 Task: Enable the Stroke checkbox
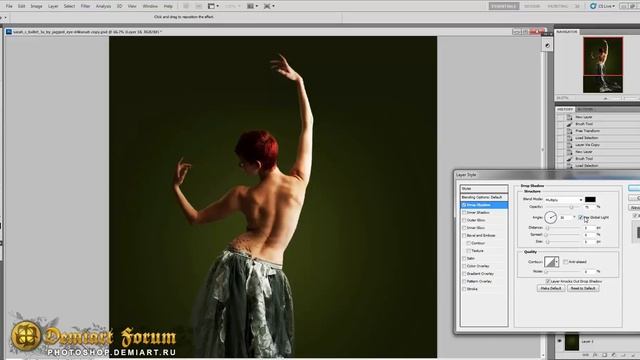464,289
